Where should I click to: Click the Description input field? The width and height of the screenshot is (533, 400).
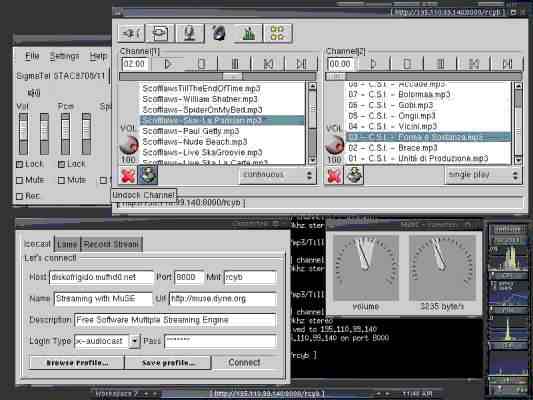coord(175,320)
